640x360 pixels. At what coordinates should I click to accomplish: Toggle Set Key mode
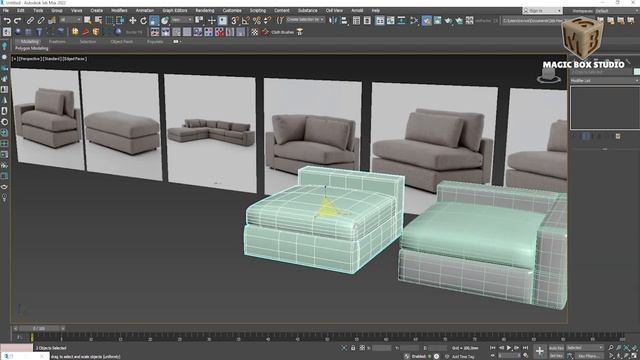tap(556, 356)
